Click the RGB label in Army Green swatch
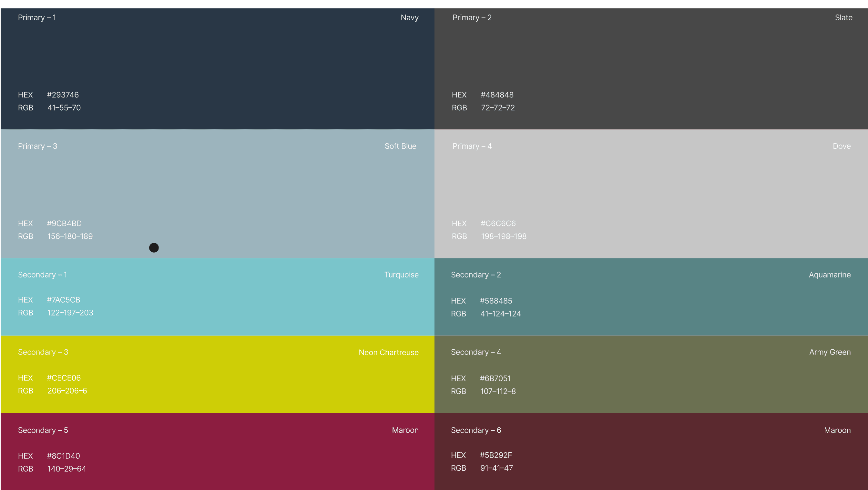 pos(458,392)
